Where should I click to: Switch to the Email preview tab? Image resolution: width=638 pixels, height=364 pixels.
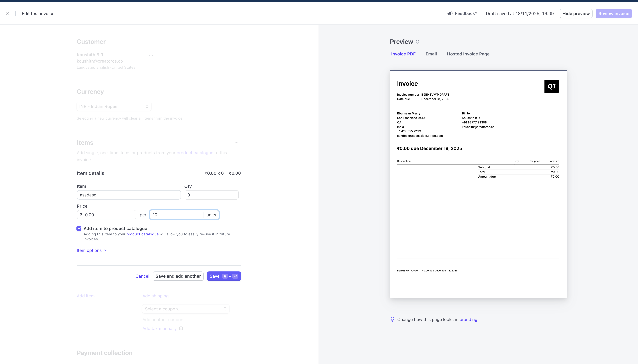[431, 54]
